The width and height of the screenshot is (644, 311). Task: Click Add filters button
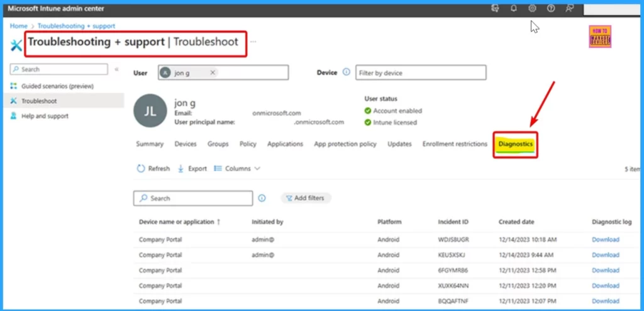click(x=306, y=198)
